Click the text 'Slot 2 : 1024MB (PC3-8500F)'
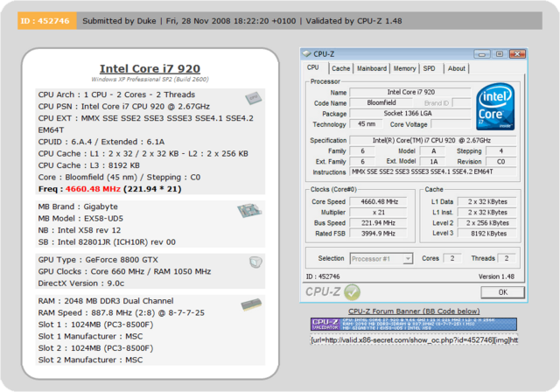560x392 pixels. coord(95,348)
